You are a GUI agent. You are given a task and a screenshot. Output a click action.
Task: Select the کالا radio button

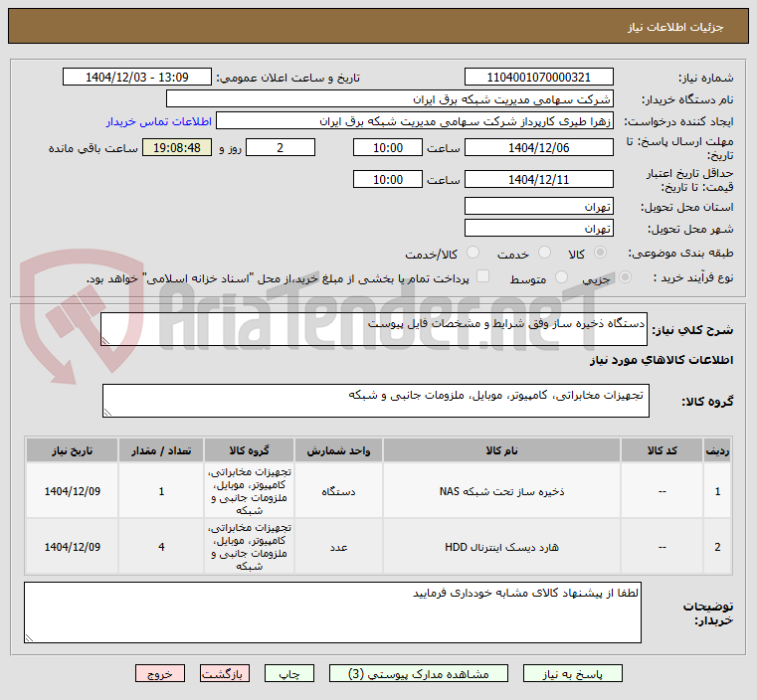[601, 253]
